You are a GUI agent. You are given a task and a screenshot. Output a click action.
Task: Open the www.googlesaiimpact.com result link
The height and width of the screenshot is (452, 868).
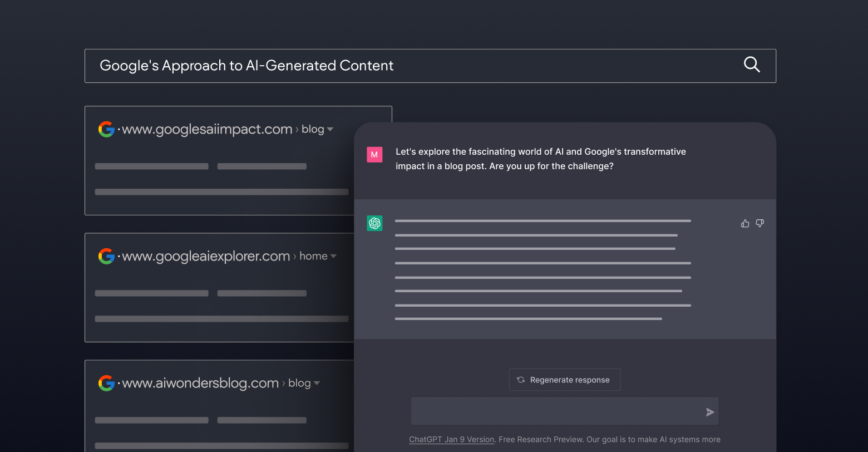[x=207, y=129]
